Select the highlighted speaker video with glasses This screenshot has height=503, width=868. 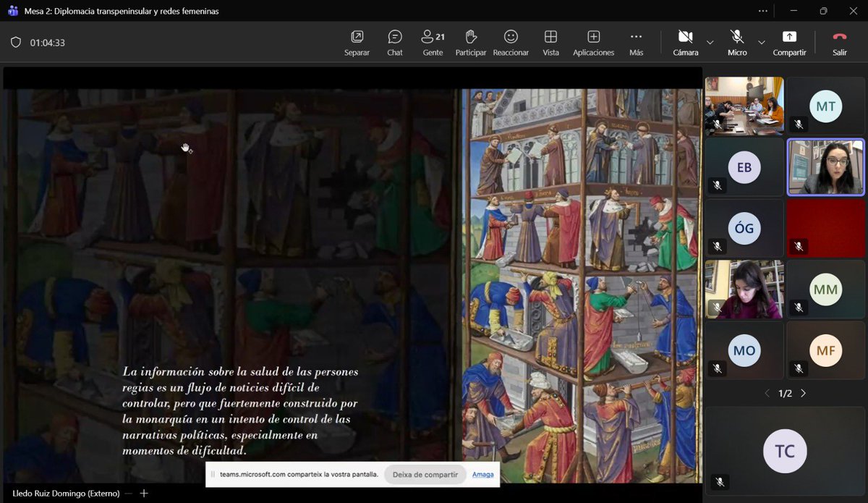825,167
